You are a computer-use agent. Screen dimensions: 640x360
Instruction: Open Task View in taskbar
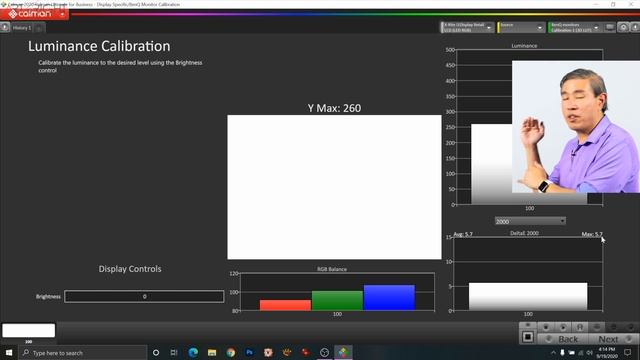pos(174,353)
